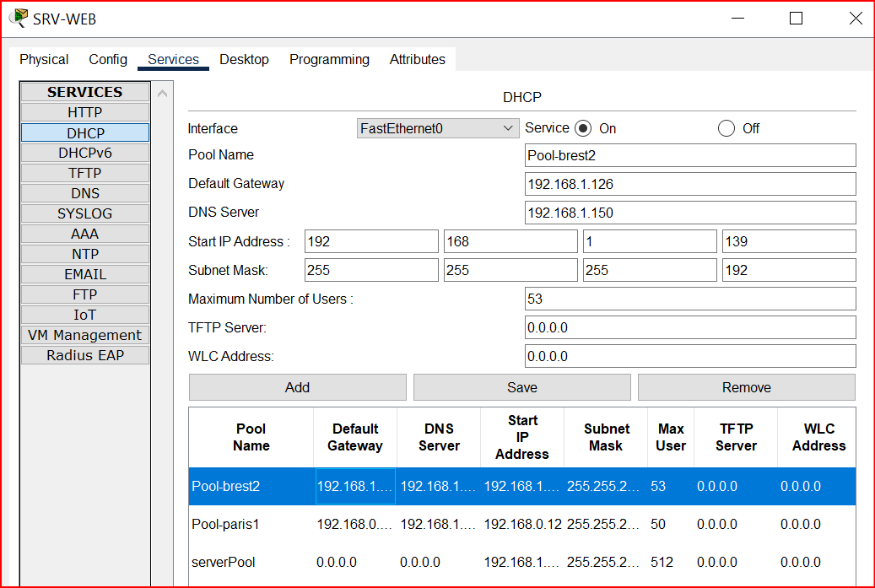The image size is (875, 588).
Task: Open DHCPv6 service settings
Action: 85,153
